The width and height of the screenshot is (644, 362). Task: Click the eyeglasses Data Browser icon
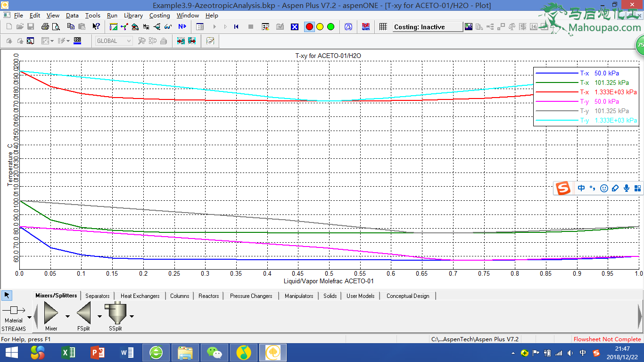[x=168, y=27]
